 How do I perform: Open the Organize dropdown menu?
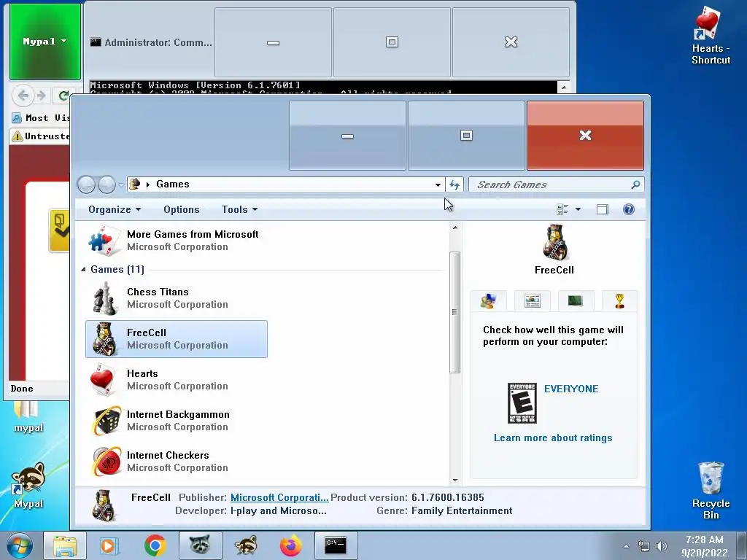click(x=115, y=209)
